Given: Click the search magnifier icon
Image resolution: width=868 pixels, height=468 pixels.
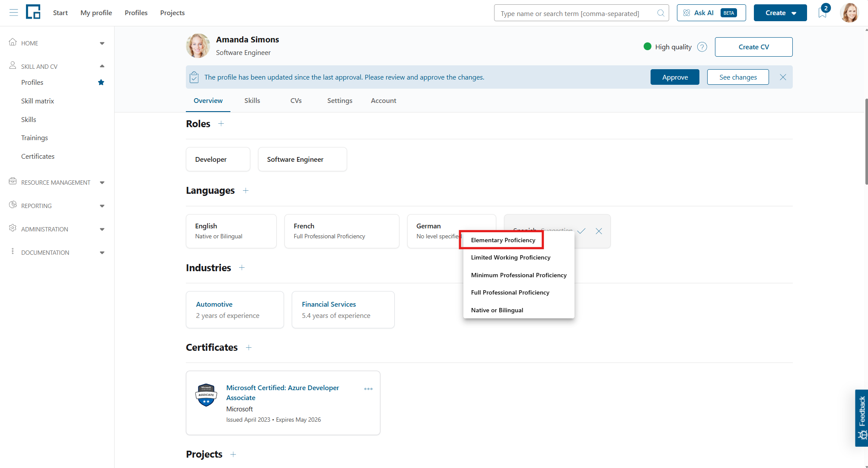Looking at the screenshot, I should (x=661, y=13).
